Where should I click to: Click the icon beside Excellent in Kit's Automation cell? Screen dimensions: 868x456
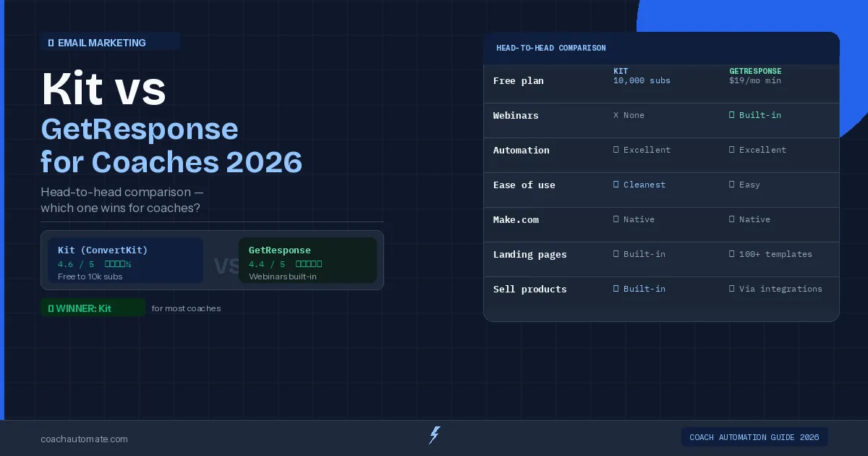point(616,150)
